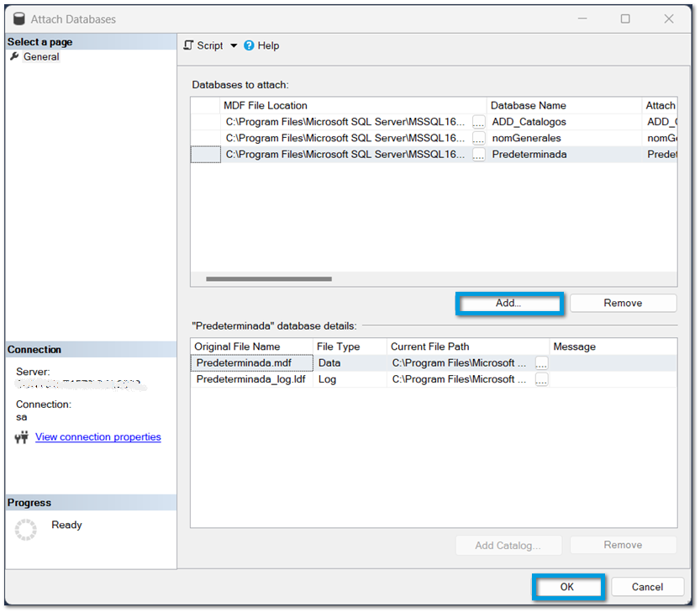
Task: Browse MDF location for Predeterminada row
Action: [478, 155]
